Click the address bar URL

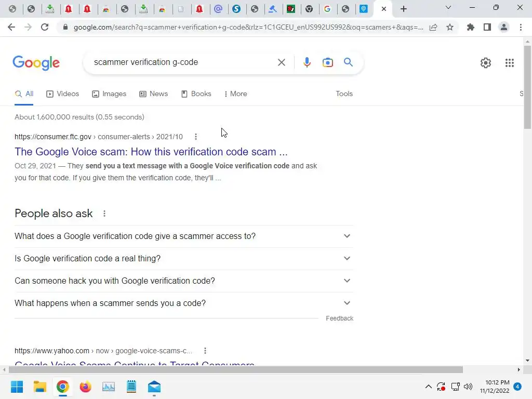pyautogui.click(x=248, y=27)
